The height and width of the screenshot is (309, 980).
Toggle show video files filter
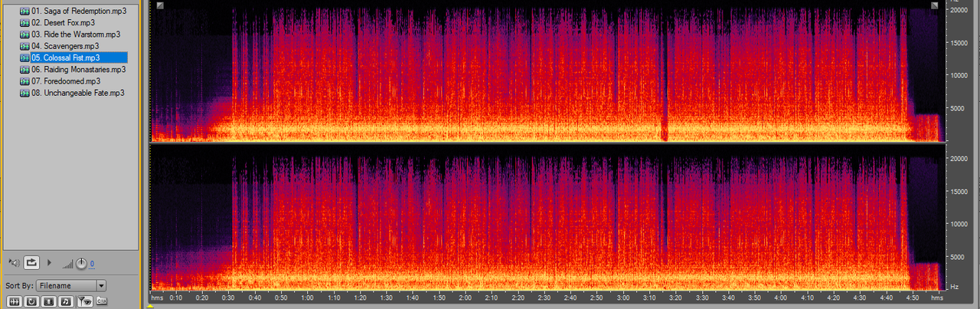pyautogui.click(x=49, y=301)
